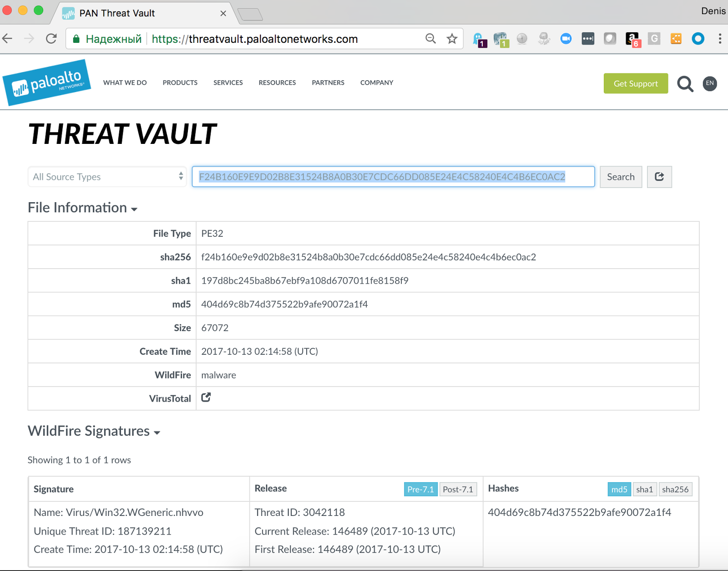Click the WildFire verdict malware
The image size is (728, 571).
[218, 375]
